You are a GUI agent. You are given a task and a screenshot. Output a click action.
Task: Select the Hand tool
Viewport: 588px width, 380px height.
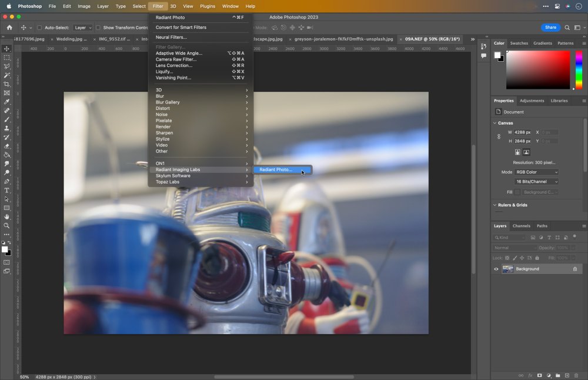click(x=7, y=216)
